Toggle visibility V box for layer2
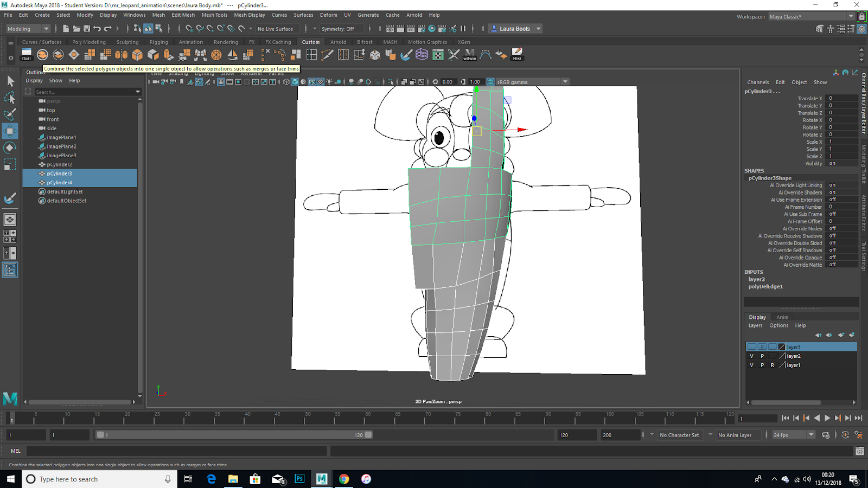 (751, 356)
